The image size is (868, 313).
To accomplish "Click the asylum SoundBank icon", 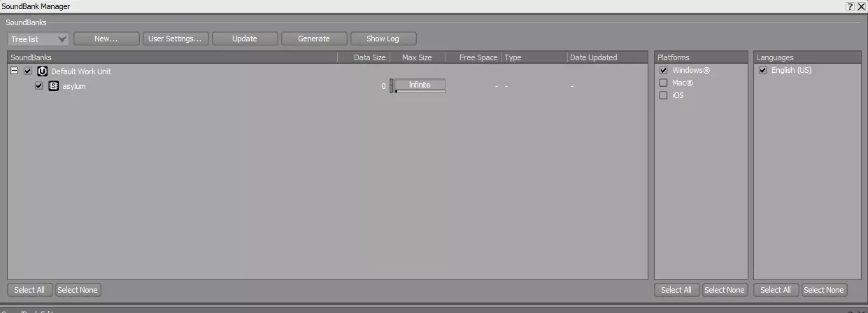I will coord(54,86).
